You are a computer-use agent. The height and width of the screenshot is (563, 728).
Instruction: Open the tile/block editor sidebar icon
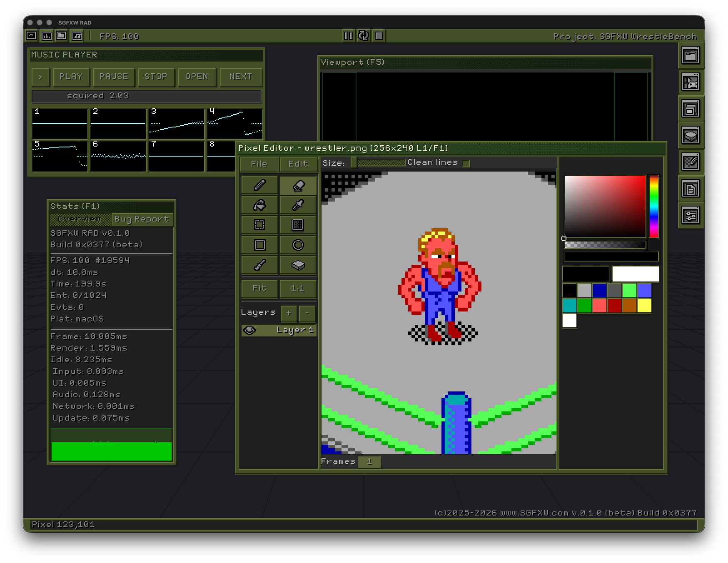pyautogui.click(x=691, y=135)
